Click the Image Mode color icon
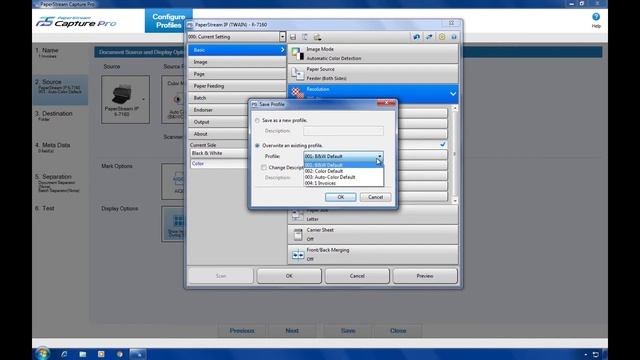640x360 pixels. point(298,53)
